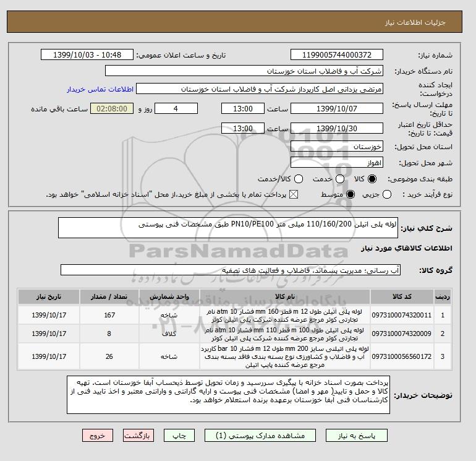Click the delivery city field اهواز
Image resolution: width=476 pixels, height=461 pixels.
click(337, 162)
